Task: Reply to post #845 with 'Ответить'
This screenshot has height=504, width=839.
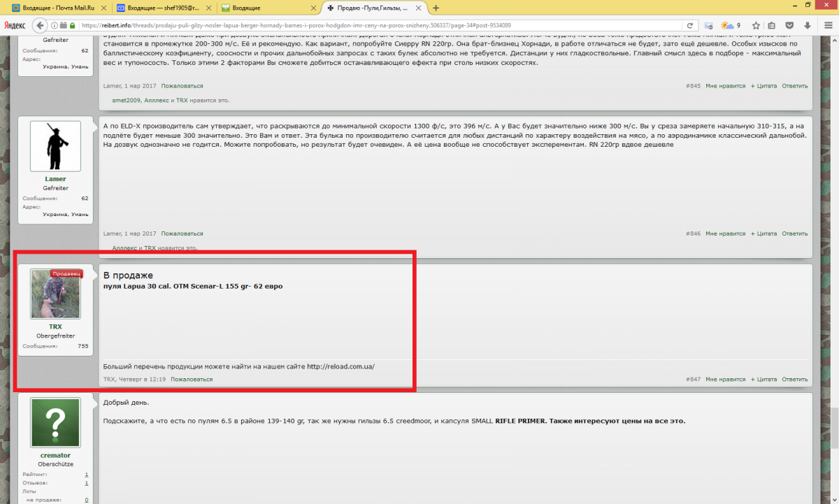Action: tap(795, 86)
